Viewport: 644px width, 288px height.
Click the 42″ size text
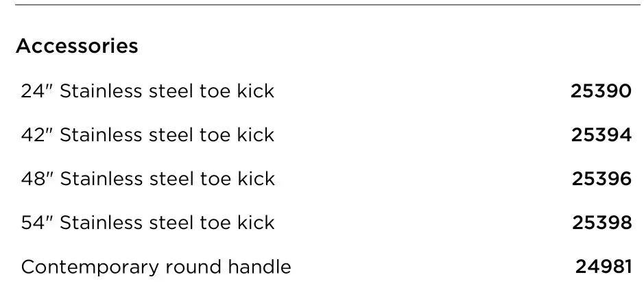[37, 135]
